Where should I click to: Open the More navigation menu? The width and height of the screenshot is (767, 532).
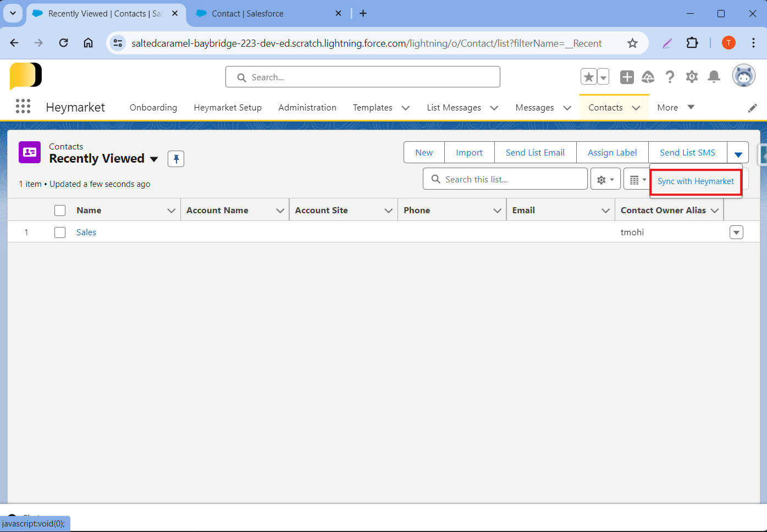click(x=676, y=108)
